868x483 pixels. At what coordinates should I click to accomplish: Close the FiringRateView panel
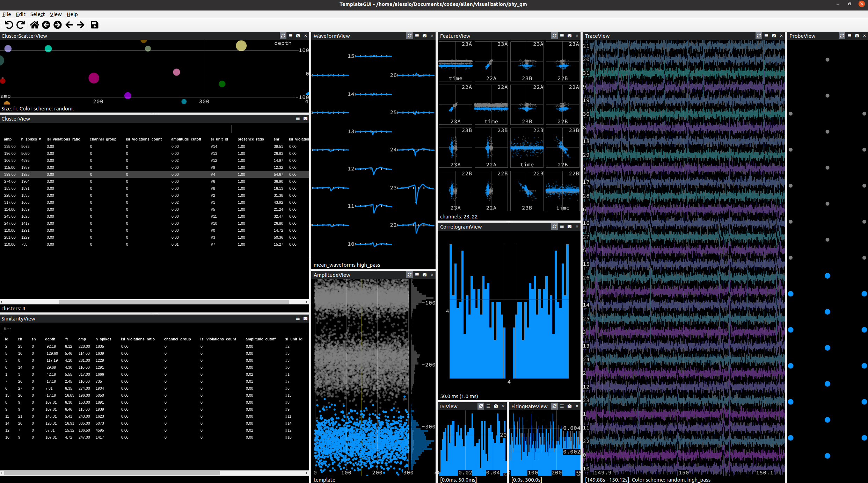[x=577, y=406]
